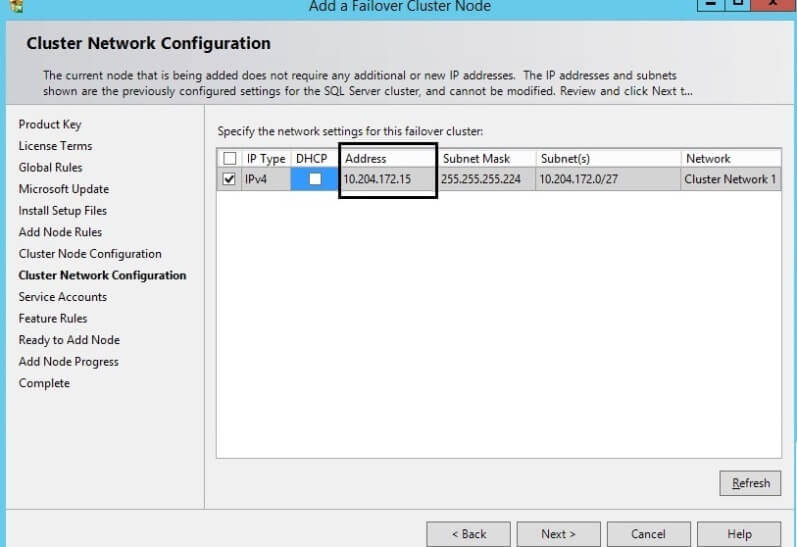The height and width of the screenshot is (547, 797).
Task: Go to the Add Node Rules step
Action: coord(60,232)
